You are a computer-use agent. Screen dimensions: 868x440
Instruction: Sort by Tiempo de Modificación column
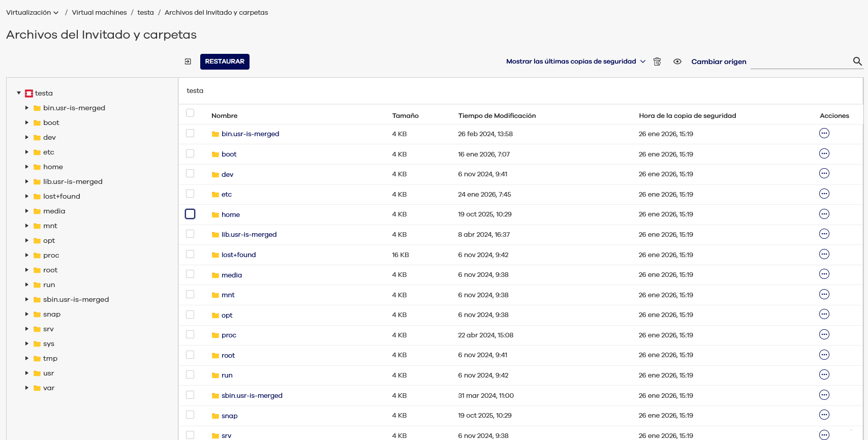[497, 116]
